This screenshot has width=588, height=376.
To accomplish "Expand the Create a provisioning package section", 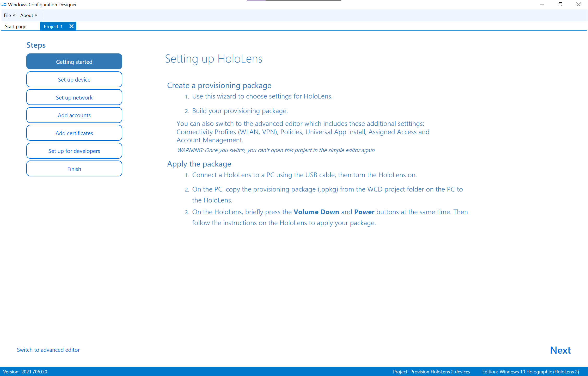I will coord(219,85).
